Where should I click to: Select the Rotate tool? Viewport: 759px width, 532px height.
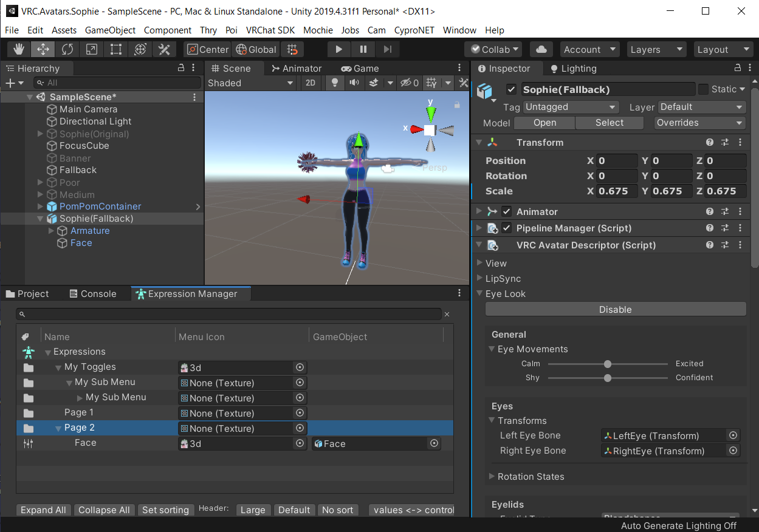click(67, 49)
